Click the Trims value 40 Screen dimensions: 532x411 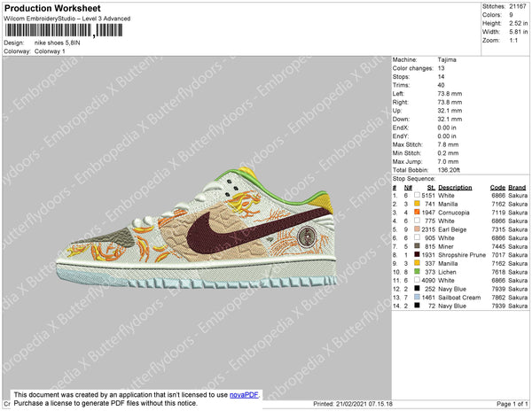coord(441,85)
